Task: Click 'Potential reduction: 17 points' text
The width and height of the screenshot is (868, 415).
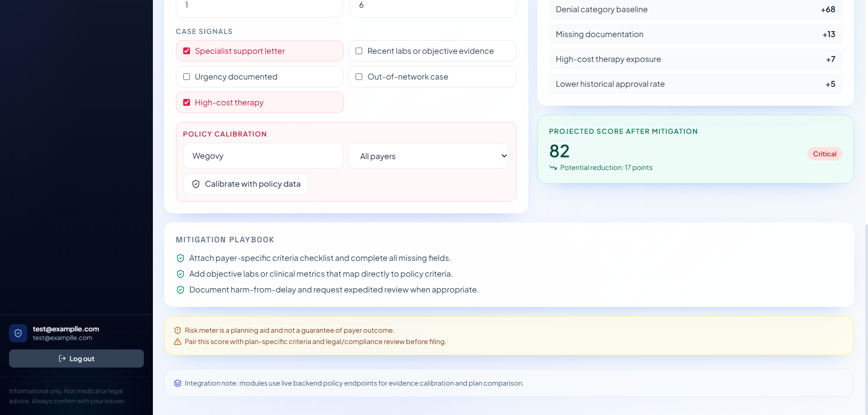Action: click(607, 168)
